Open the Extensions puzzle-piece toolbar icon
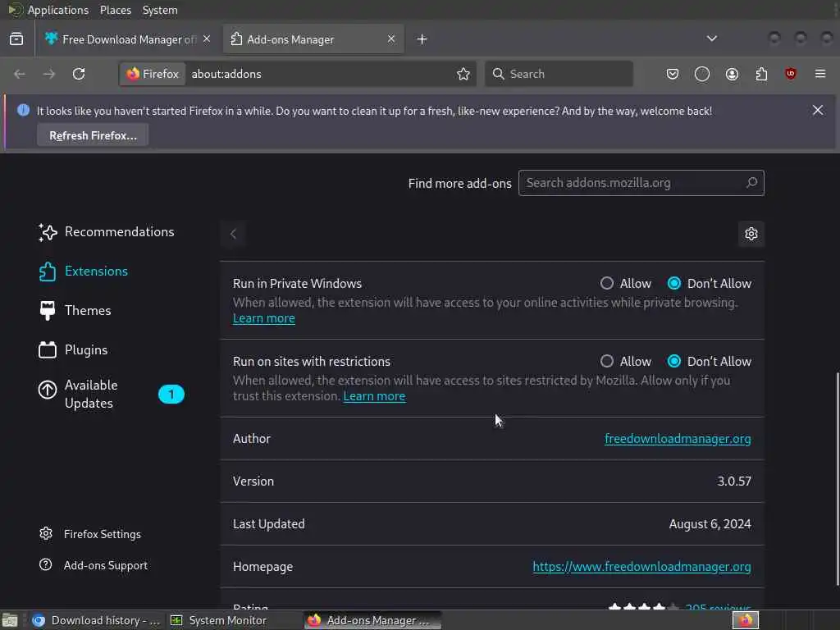 (x=761, y=74)
